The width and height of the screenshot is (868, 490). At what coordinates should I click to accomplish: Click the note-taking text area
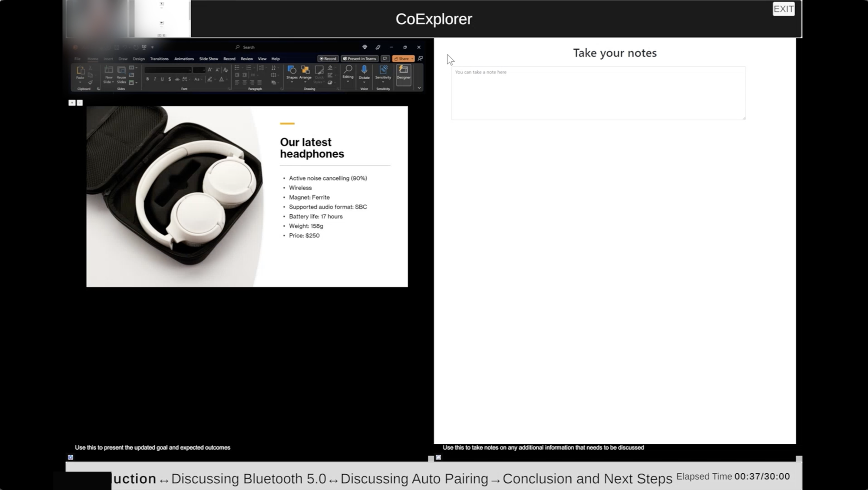[598, 93]
